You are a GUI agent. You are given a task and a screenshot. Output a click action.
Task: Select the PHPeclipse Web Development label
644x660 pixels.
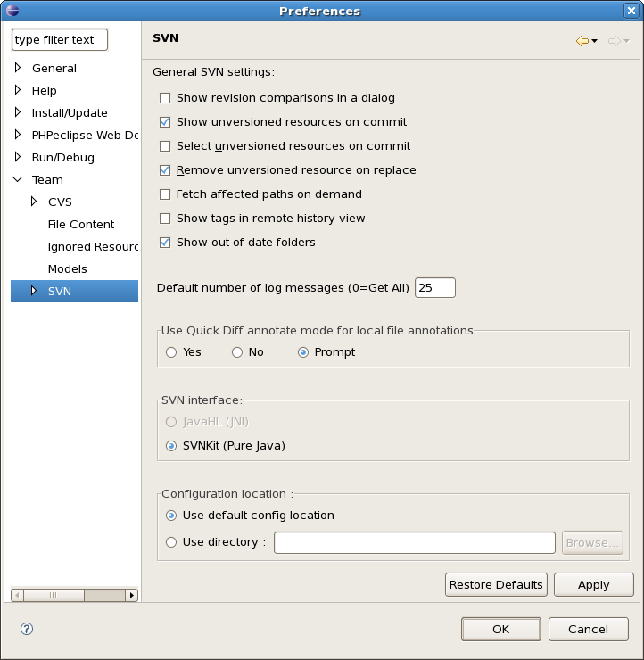[85, 135]
